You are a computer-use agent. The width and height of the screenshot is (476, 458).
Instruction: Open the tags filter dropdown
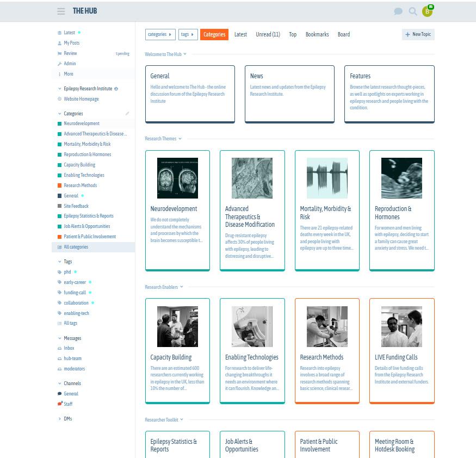coord(188,34)
